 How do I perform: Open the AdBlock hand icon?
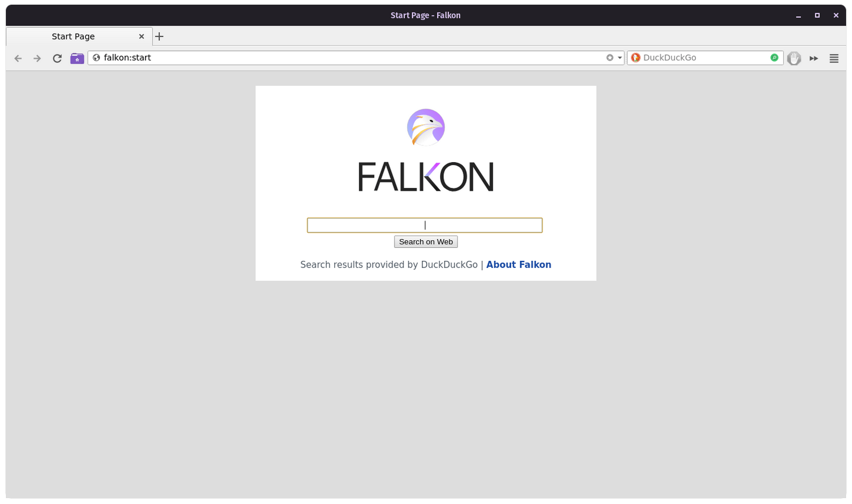point(794,58)
